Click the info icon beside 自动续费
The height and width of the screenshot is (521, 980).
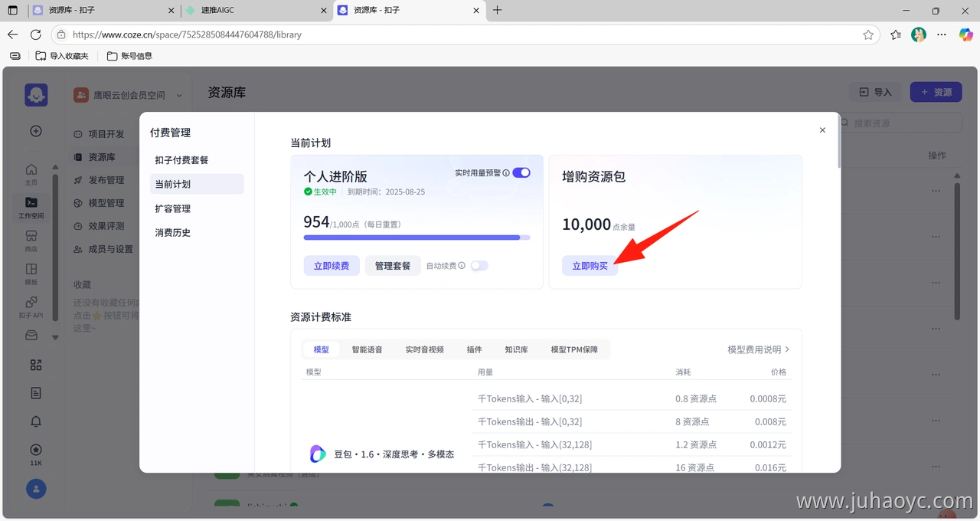462,266
